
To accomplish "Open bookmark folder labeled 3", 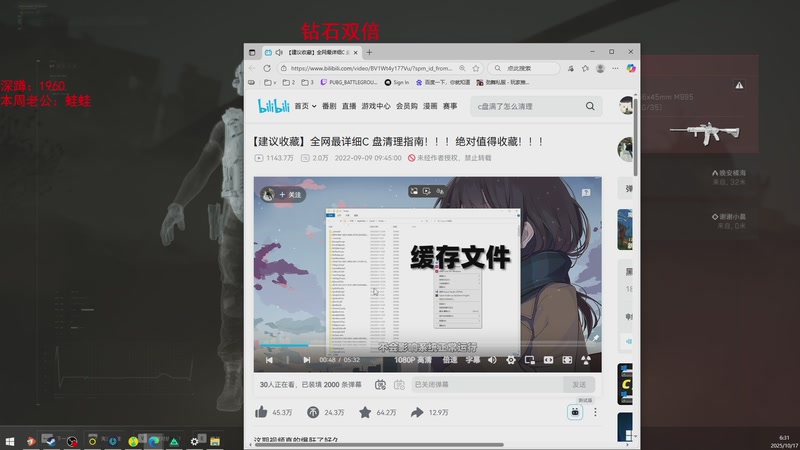I will tap(307, 82).
